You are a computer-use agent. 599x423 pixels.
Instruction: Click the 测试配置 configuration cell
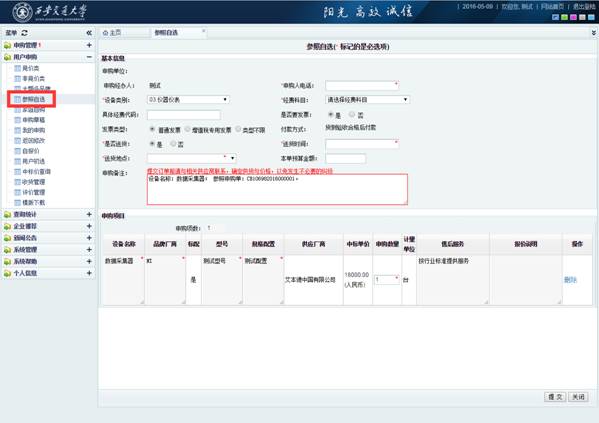pos(264,280)
